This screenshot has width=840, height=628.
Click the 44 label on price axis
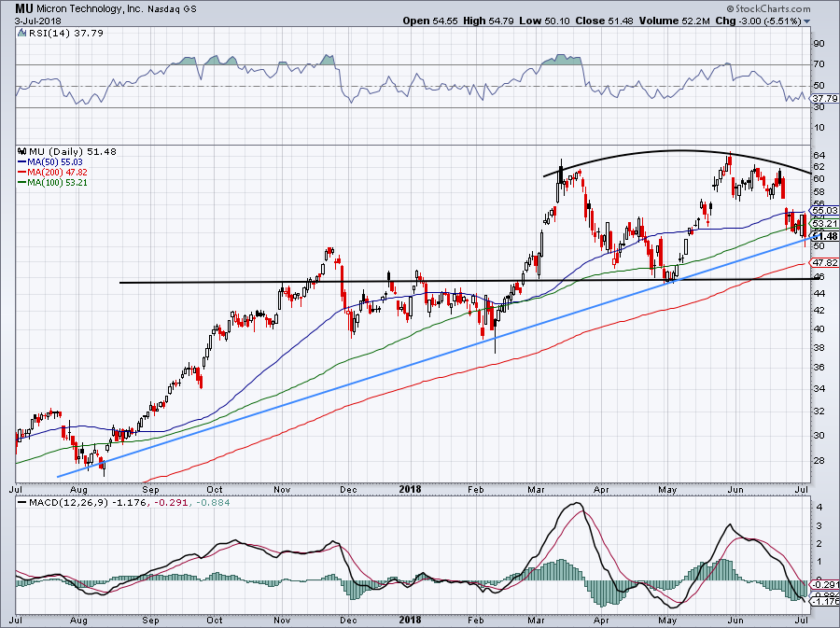819,293
